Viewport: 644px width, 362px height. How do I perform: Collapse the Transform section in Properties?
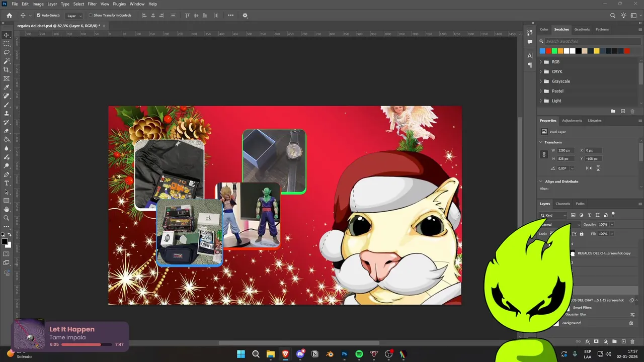[x=541, y=142]
